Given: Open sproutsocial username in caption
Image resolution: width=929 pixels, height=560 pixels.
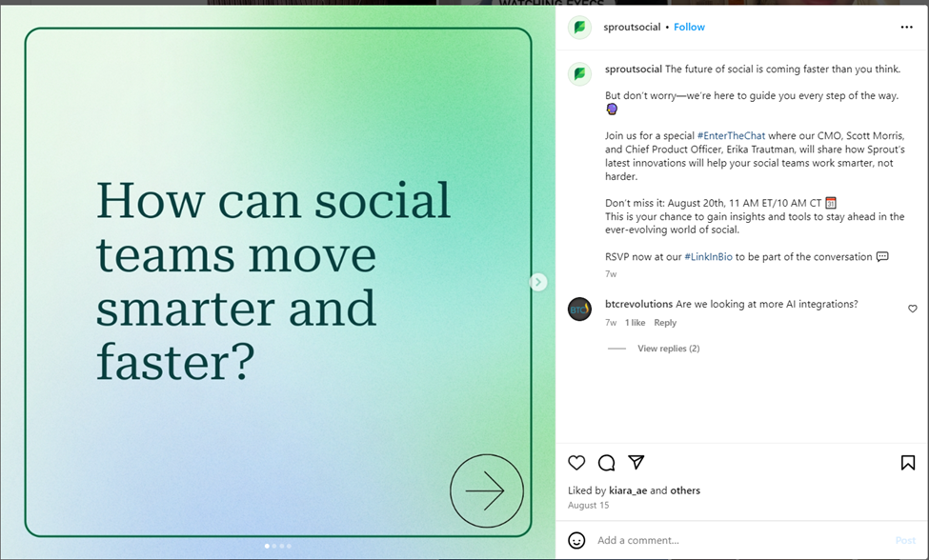Looking at the screenshot, I should coord(634,70).
